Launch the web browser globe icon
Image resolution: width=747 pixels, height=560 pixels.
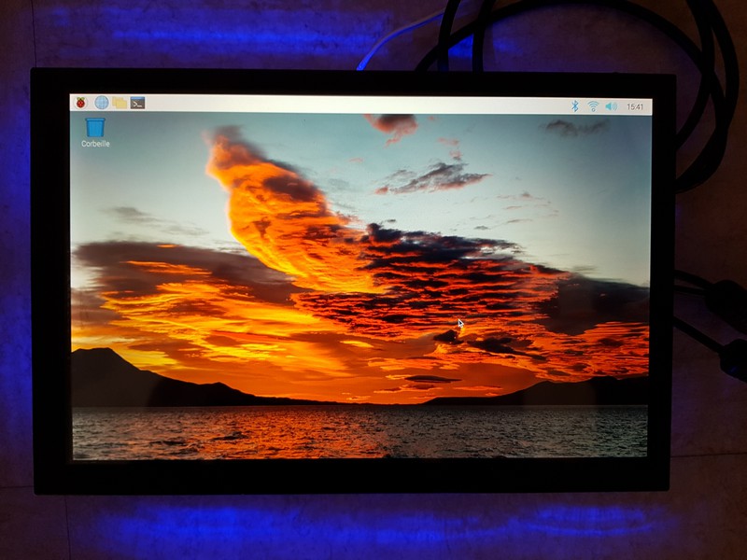[102, 103]
